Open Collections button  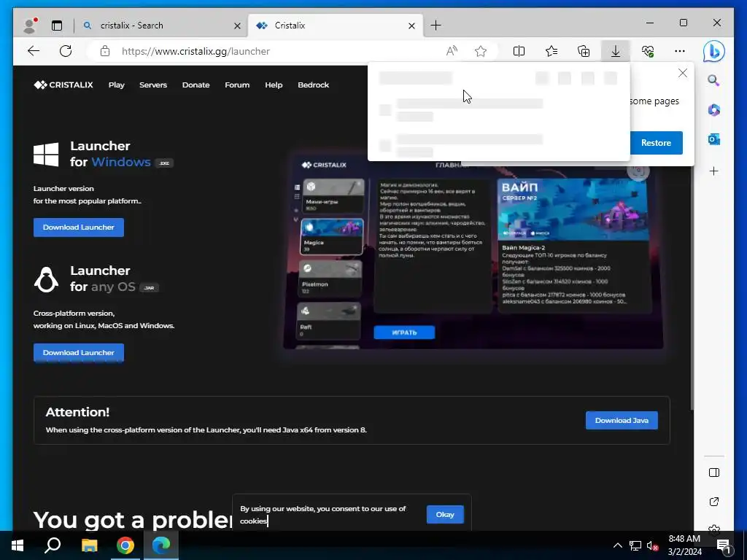(x=584, y=51)
